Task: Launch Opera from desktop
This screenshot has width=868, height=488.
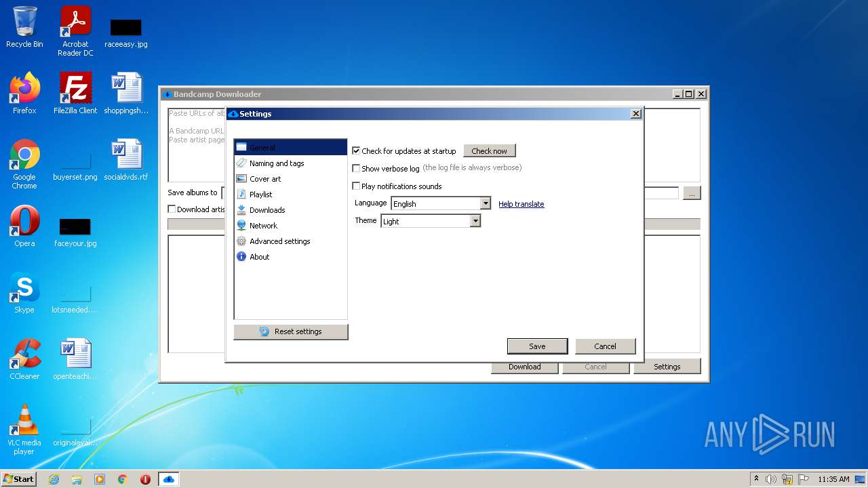Action: click(x=24, y=226)
